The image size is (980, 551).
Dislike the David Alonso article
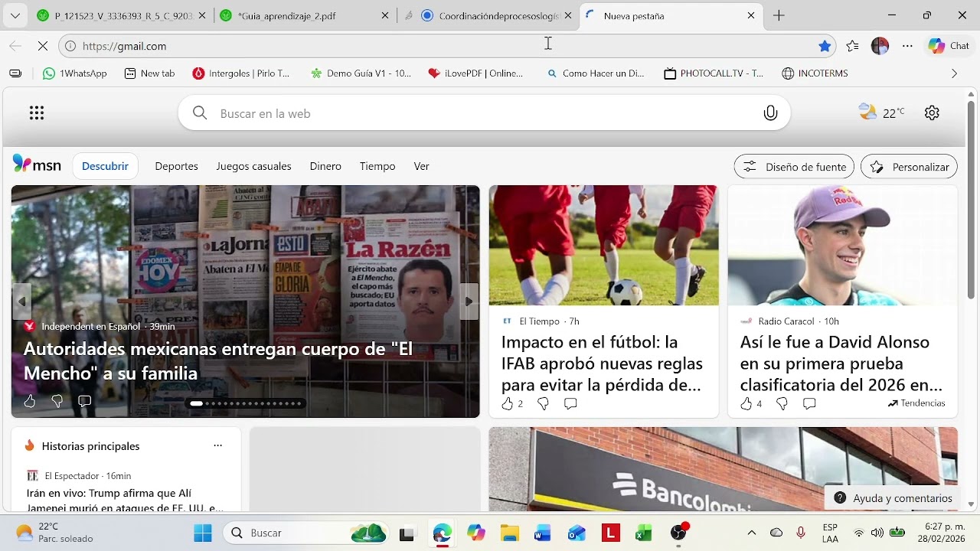[782, 403]
